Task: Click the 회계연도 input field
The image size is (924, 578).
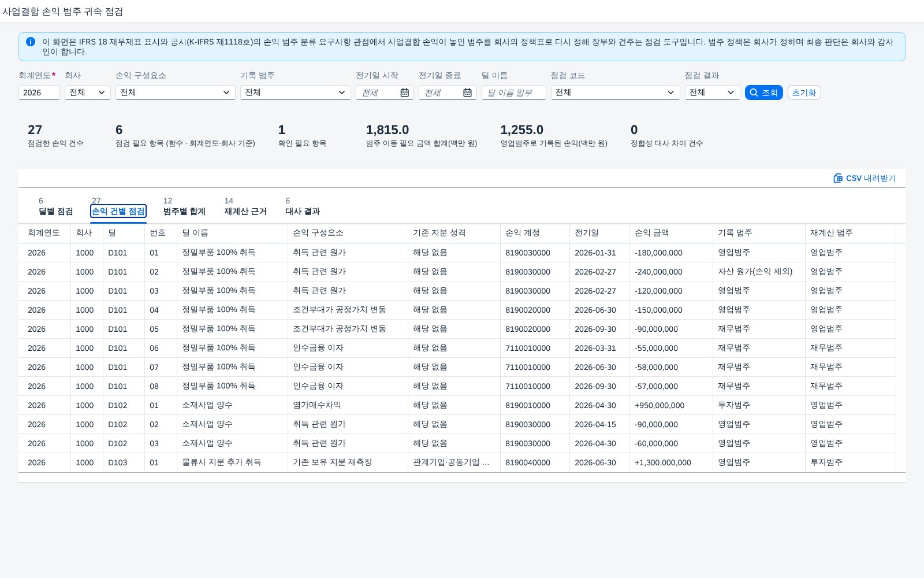Action: point(39,92)
